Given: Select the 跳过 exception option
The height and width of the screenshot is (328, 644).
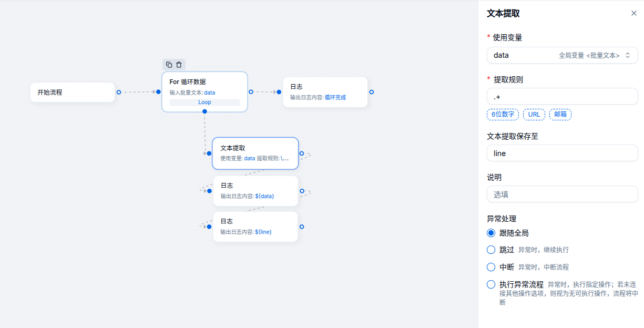Looking at the screenshot, I should 491,250.
